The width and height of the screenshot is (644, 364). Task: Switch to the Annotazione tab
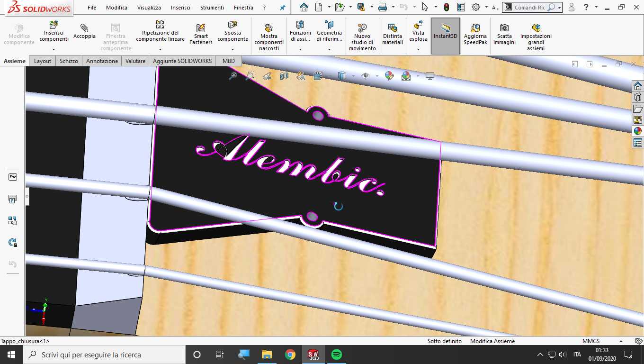[102, 61]
